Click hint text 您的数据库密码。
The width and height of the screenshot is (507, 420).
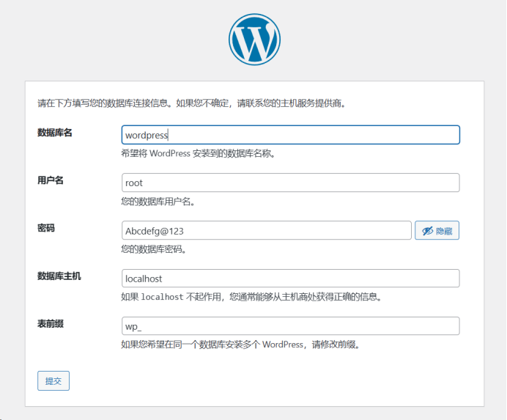tap(154, 249)
